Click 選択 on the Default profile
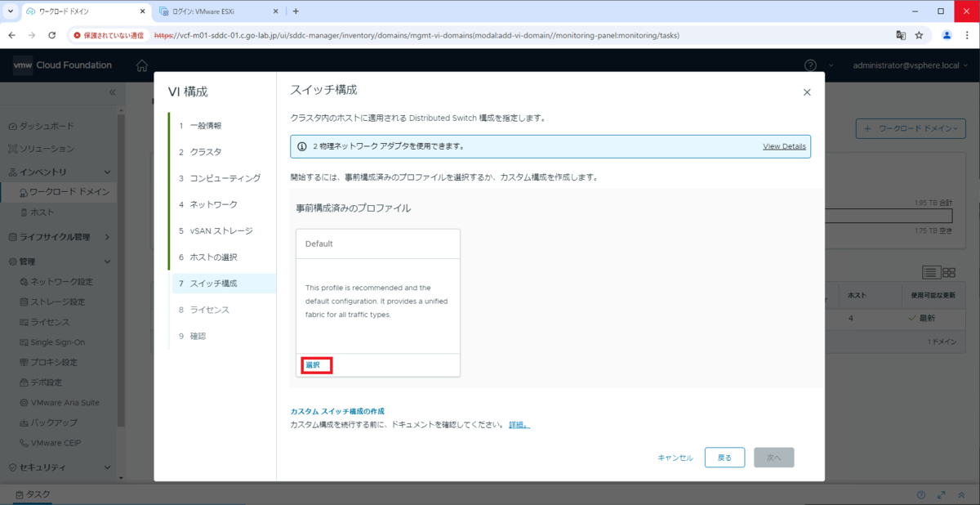Viewport: 980px width, 505px height. 313,365
